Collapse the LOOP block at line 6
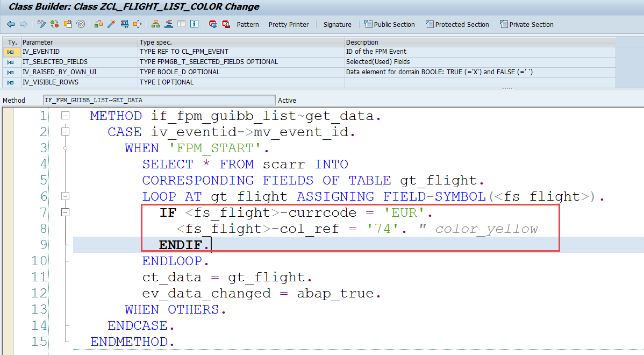 coord(65,196)
